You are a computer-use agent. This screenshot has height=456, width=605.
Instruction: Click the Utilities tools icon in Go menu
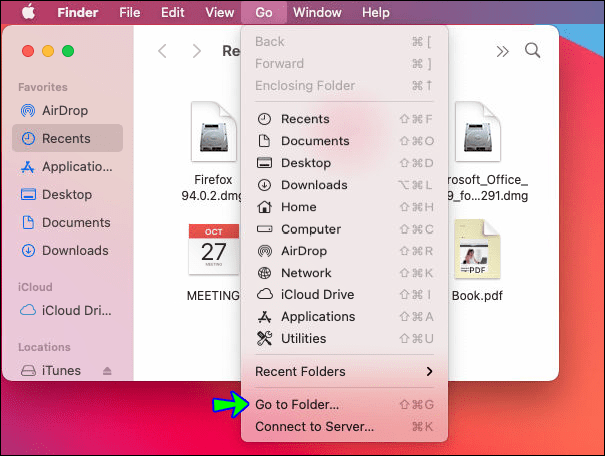click(x=264, y=338)
